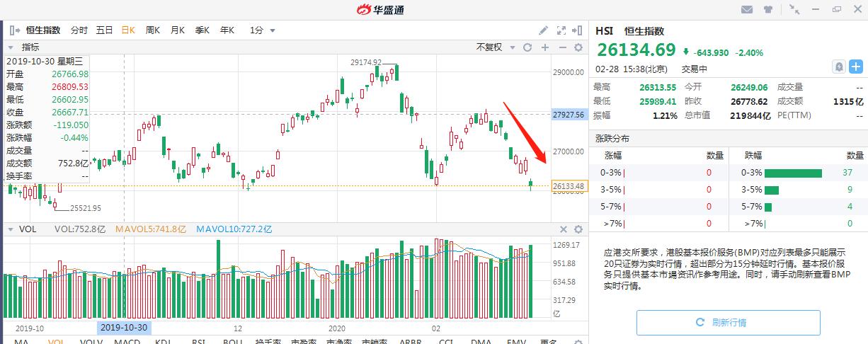Screen dimensions: 868x344
Task: Collapse the 指标 indicator expander
Action: coord(12,47)
